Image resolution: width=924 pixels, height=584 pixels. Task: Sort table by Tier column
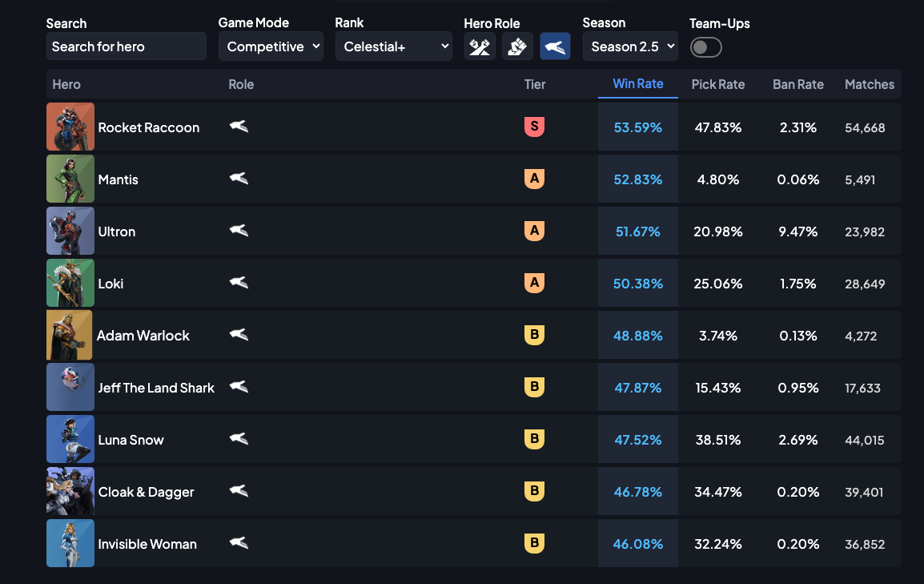535,84
